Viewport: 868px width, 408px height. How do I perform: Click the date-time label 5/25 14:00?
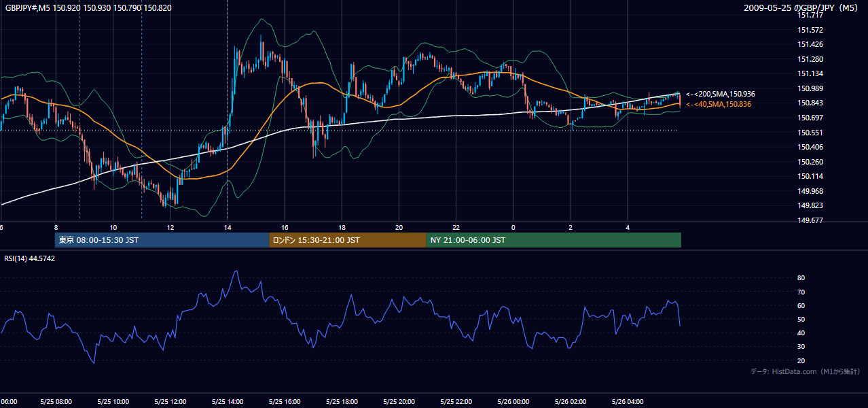[x=227, y=402]
